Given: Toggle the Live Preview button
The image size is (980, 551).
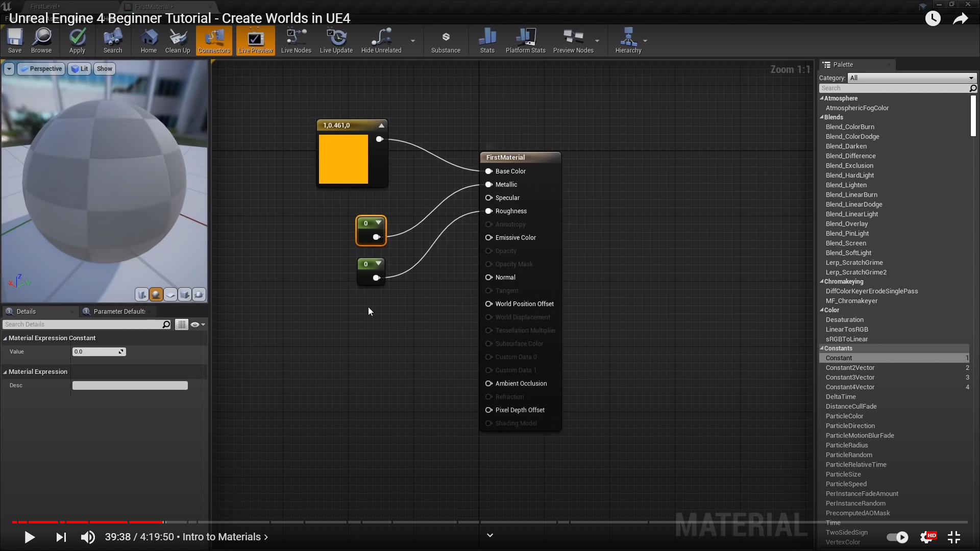Looking at the screenshot, I should pos(255,40).
